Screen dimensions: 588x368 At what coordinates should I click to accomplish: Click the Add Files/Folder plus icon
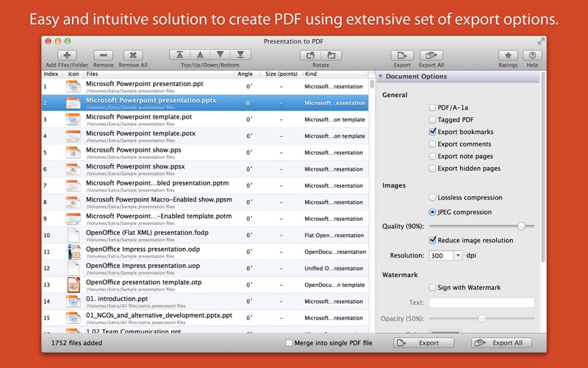coord(67,55)
